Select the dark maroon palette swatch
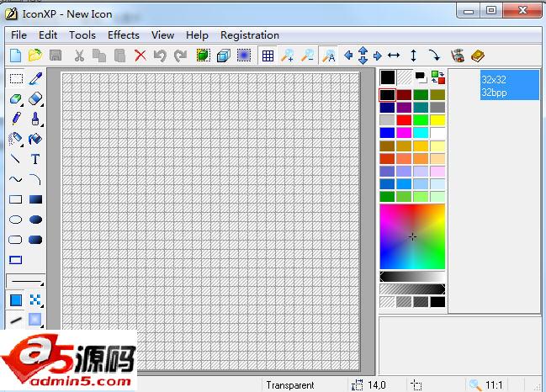The image size is (546, 392). pyautogui.click(x=404, y=95)
